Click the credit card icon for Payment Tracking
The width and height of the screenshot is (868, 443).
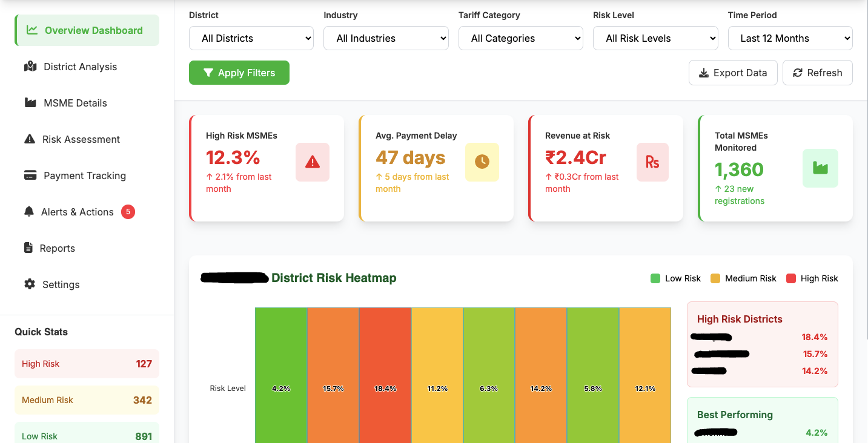tap(30, 176)
